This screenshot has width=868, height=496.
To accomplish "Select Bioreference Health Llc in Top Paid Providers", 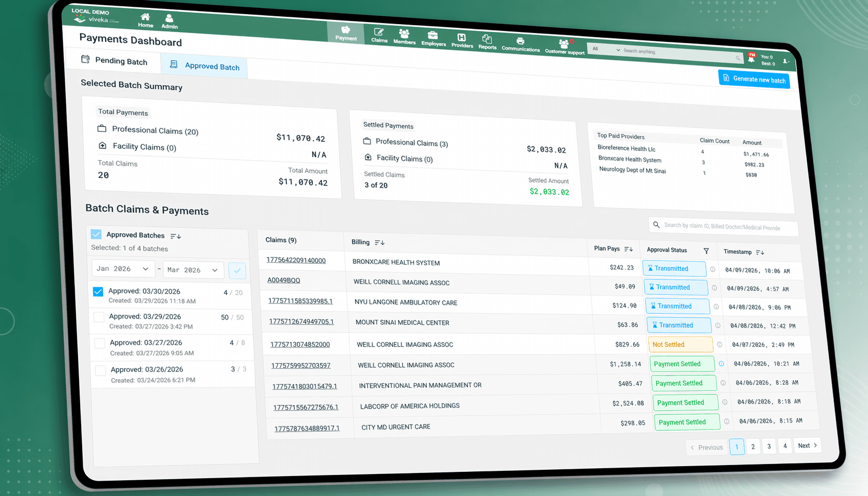I will pyautogui.click(x=626, y=149).
